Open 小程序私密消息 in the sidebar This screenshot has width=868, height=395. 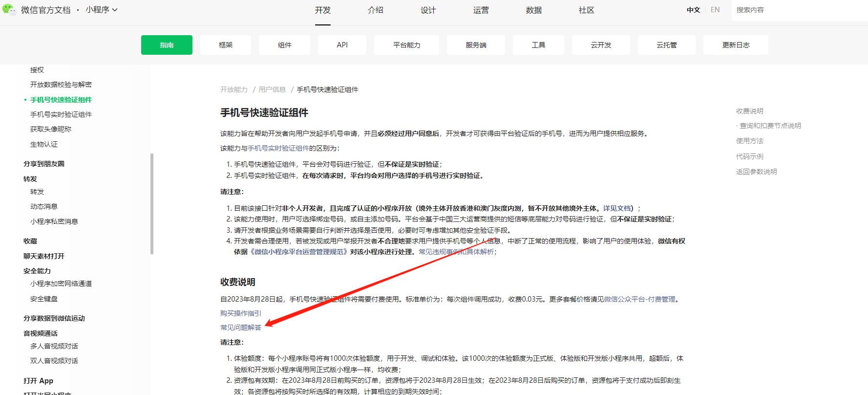(x=54, y=221)
